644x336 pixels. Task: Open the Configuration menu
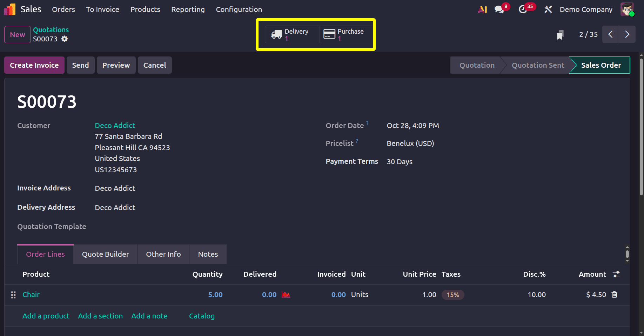(x=239, y=9)
